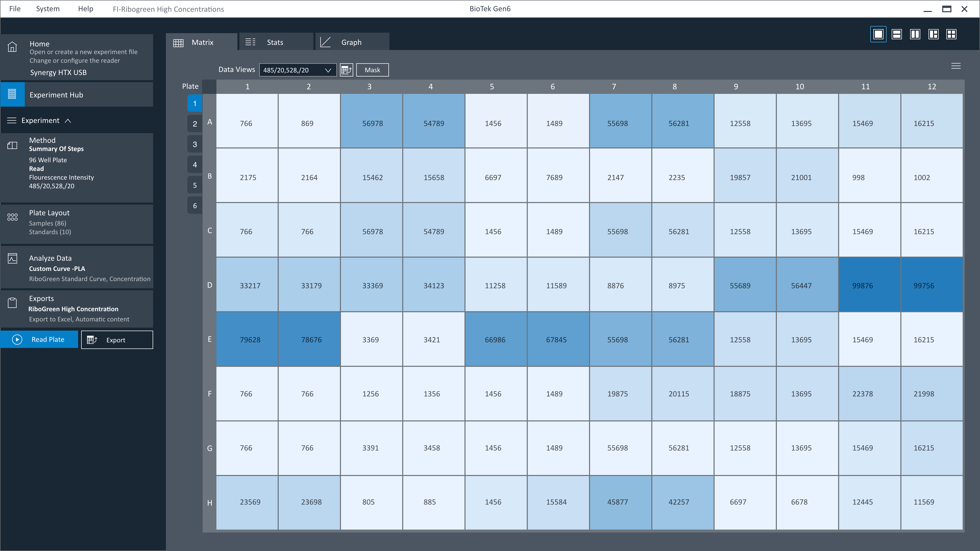This screenshot has width=980, height=551.
Task: Click the Export button
Action: click(x=117, y=340)
